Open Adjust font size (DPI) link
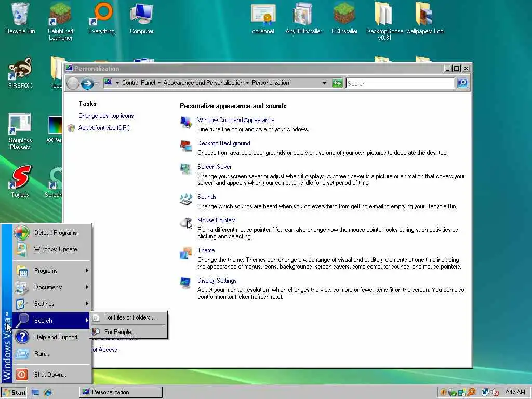The height and width of the screenshot is (399, 532). tap(104, 128)
